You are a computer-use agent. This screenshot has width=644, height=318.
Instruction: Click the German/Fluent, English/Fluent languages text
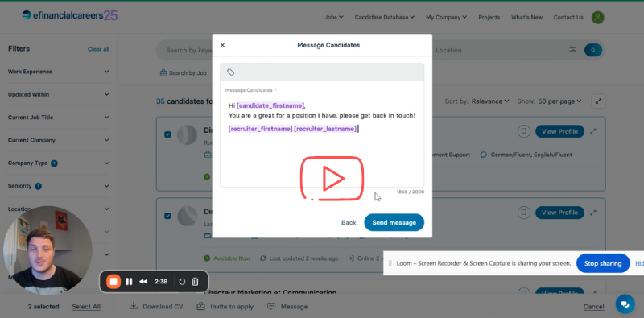[531, 155]
